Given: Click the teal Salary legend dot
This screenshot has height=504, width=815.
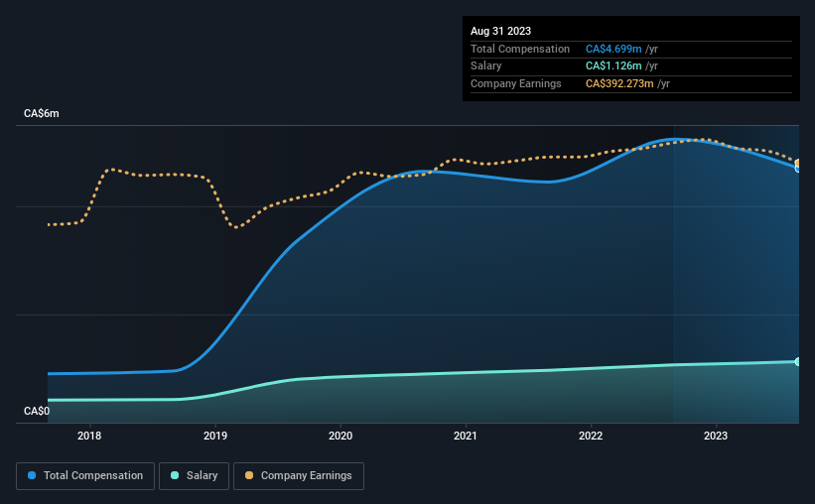Looking at the screenshot, I should 175,475.
